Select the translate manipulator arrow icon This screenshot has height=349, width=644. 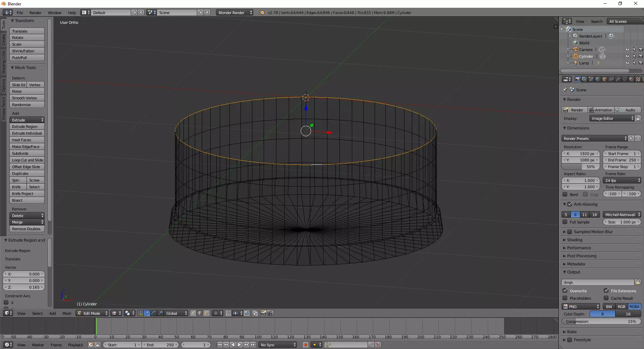(x=147, y=313)
